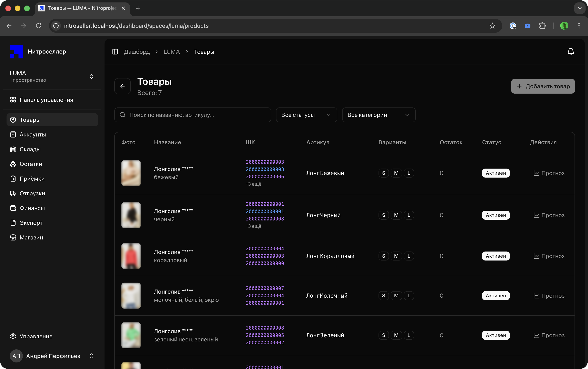
Task: Open Приёмки from sidebar
Action: pos(32,179)
